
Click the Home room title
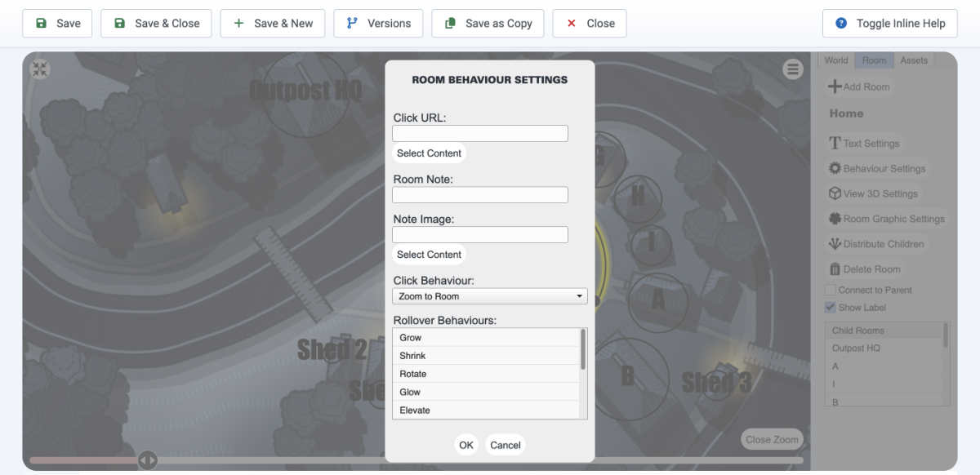(x=846, y=113)
